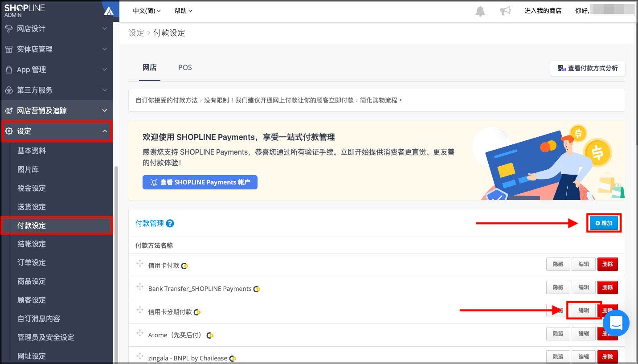Open the 帮助 help dropdown
This screenshot has height=364, width=638.
tap(183, 11)
